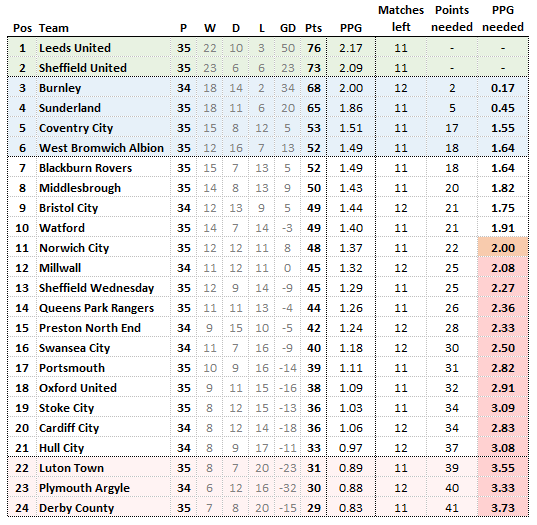
Task: Select Sheffield United's wins value 23
Action: (x=210, y=68)
